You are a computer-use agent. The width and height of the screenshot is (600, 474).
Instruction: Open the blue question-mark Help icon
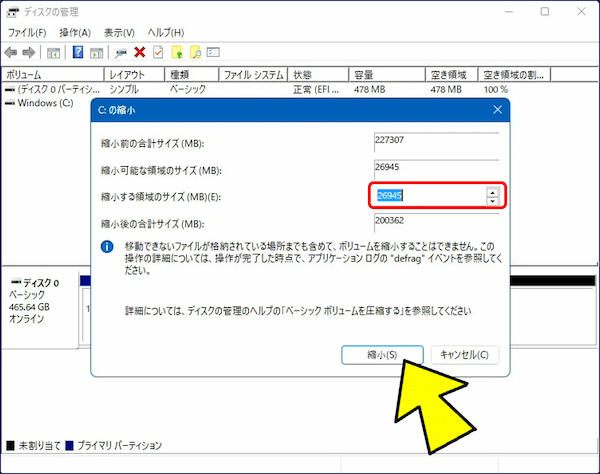78,52
